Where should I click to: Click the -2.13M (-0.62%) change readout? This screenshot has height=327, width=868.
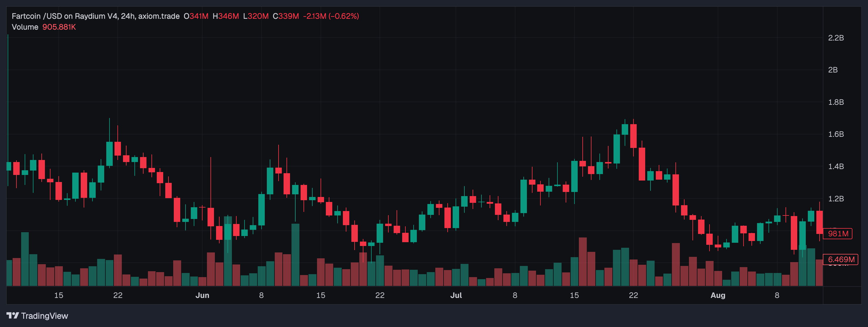tap(331, 16)
